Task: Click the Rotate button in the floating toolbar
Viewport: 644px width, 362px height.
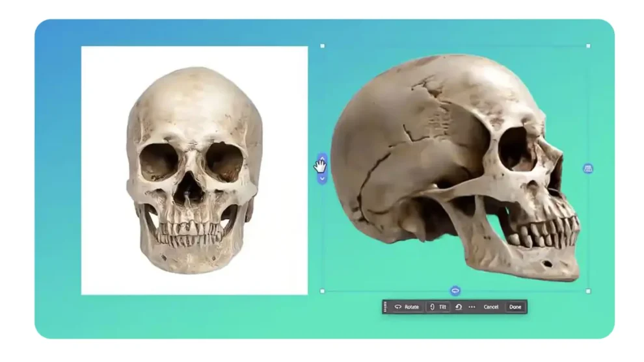Action: (x=407, y=307)
